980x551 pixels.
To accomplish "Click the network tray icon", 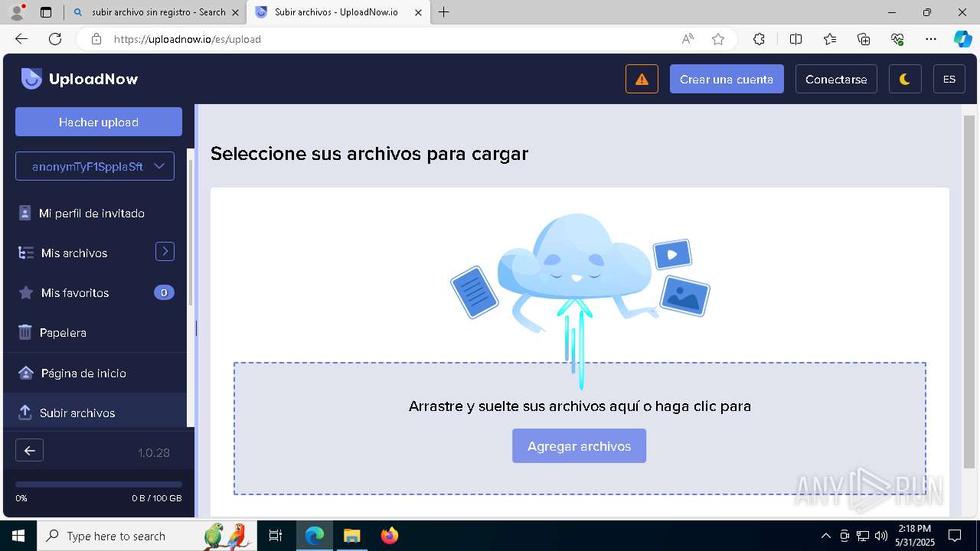I will pyautogui.click(x=863, y=536).
